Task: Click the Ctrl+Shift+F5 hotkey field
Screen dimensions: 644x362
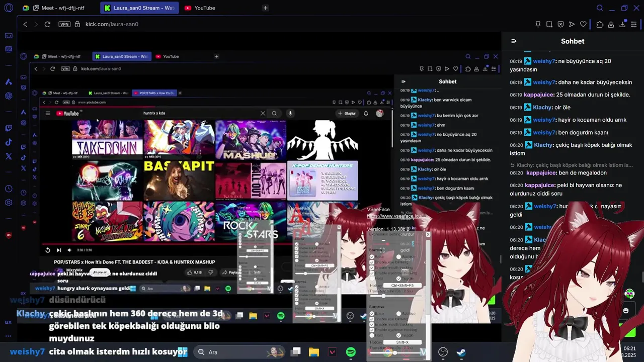Action: click(402, 286)
